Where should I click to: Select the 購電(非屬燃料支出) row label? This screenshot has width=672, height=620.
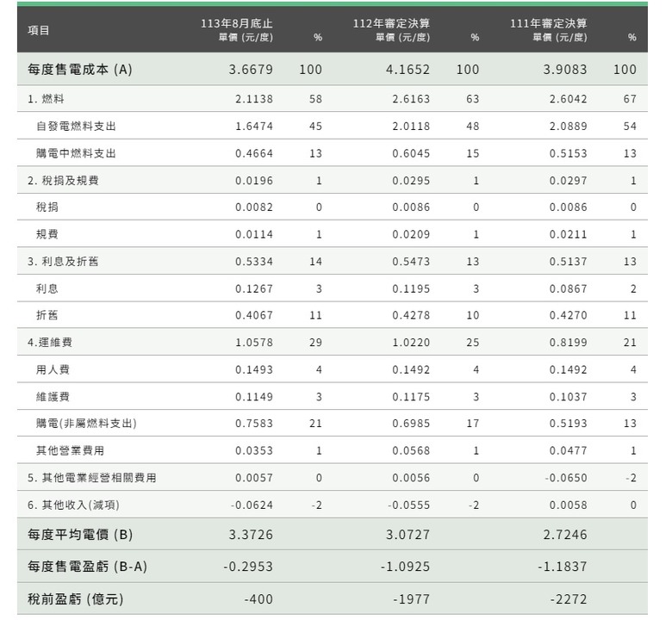(86, 424)
